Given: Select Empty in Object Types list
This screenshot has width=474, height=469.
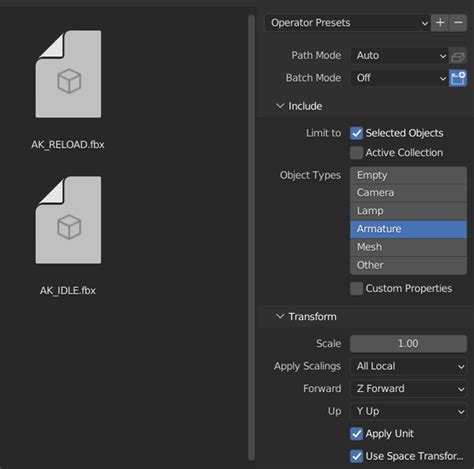Looking at the screenshot, I should [x=408, y=175].
